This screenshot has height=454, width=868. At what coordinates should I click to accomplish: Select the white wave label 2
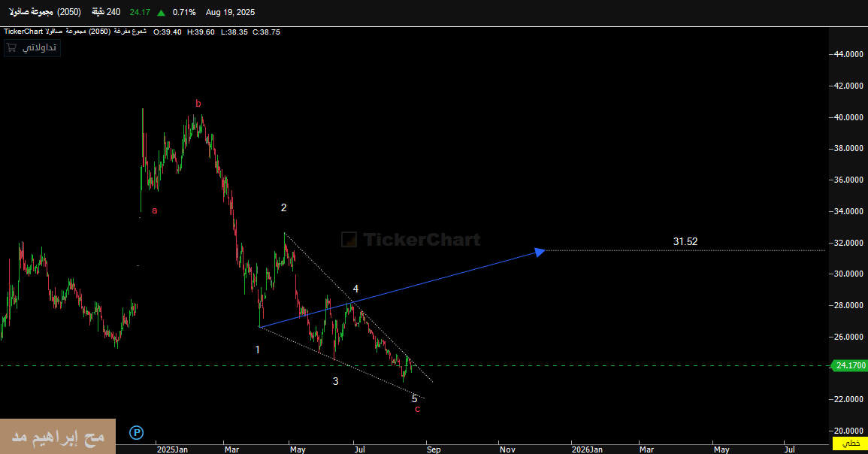pos(284,207)
